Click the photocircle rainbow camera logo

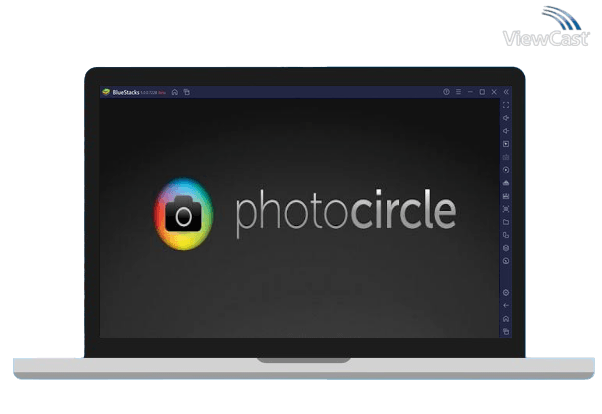[x=184, y=214]
